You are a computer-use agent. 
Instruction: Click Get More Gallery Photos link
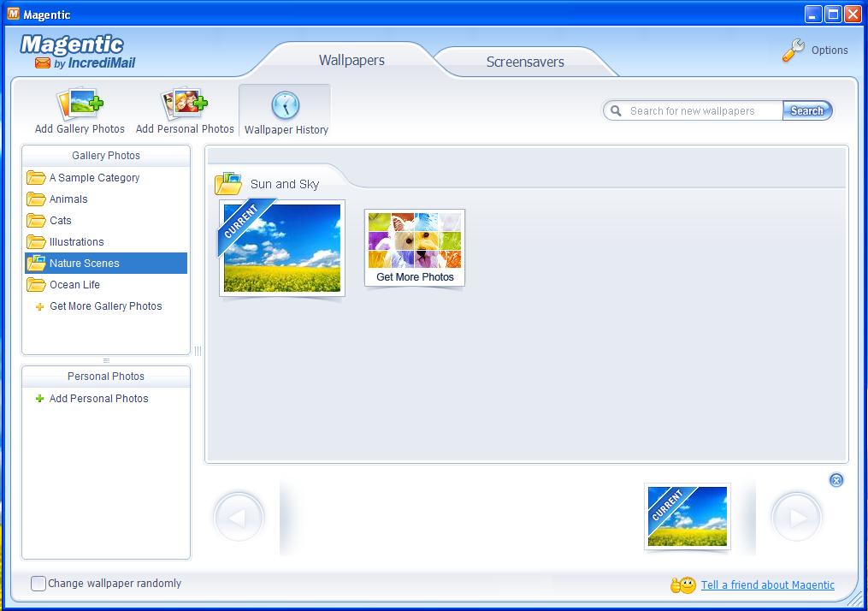click(x=106, y=306)
